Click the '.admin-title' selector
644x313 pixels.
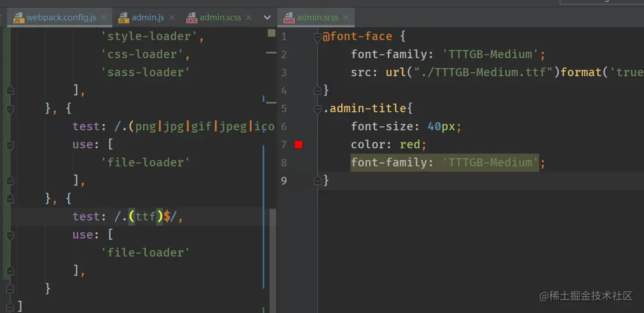[x=365, y=109]
